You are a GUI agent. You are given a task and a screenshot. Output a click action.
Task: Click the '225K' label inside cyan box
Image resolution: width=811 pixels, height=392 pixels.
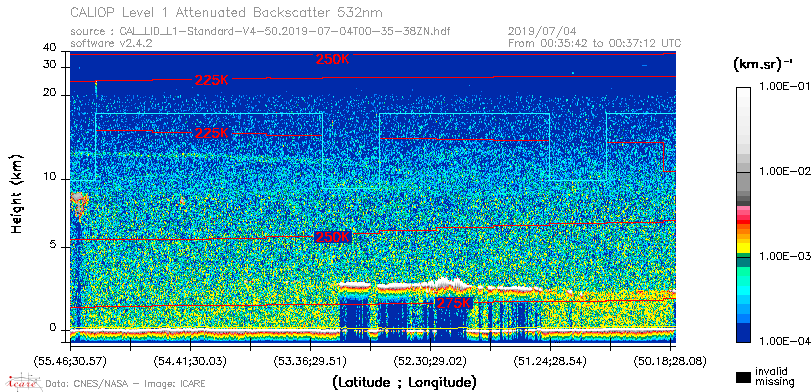coord(212,133)
